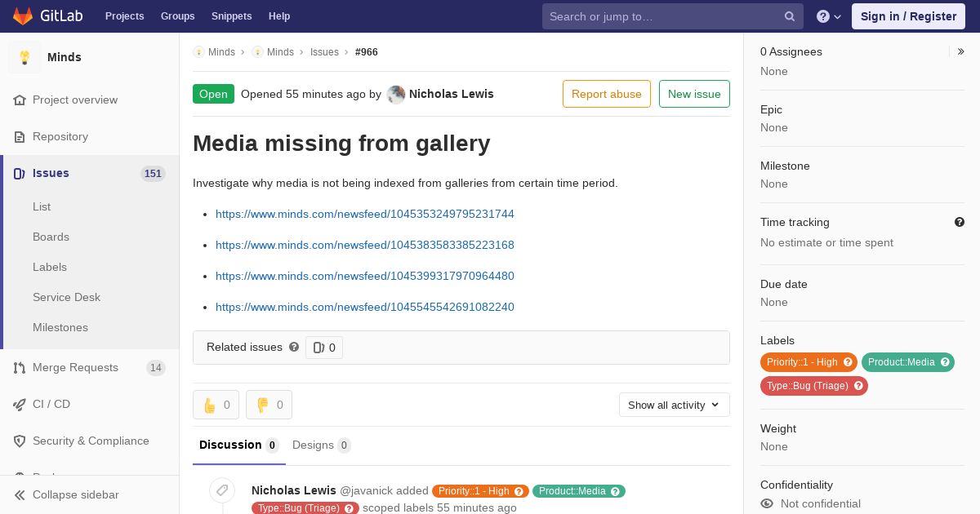The width and height of the screenshot is (980, 514).
Task: Click the Minds project lightbulb avatar
Action: click(24, 57)
